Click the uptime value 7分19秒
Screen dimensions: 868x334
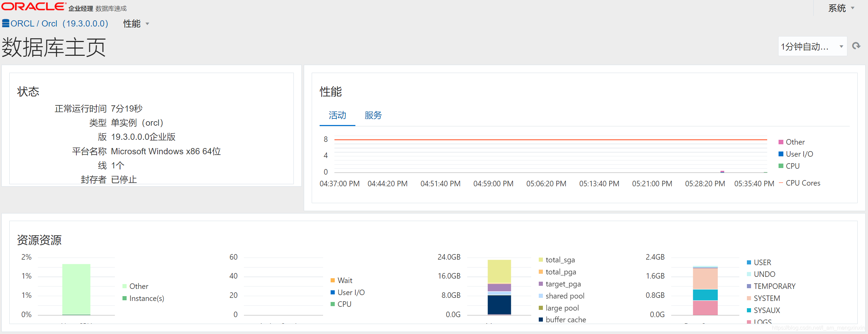click(127, 109)
